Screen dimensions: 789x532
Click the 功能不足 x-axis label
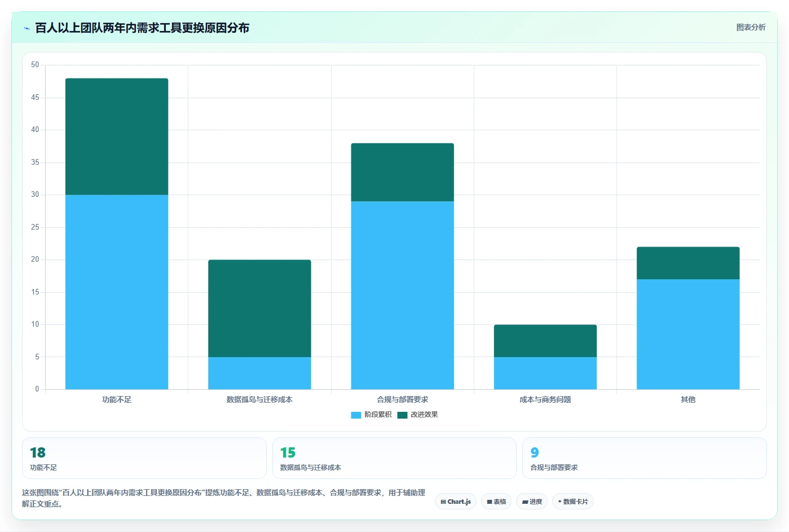117,399
